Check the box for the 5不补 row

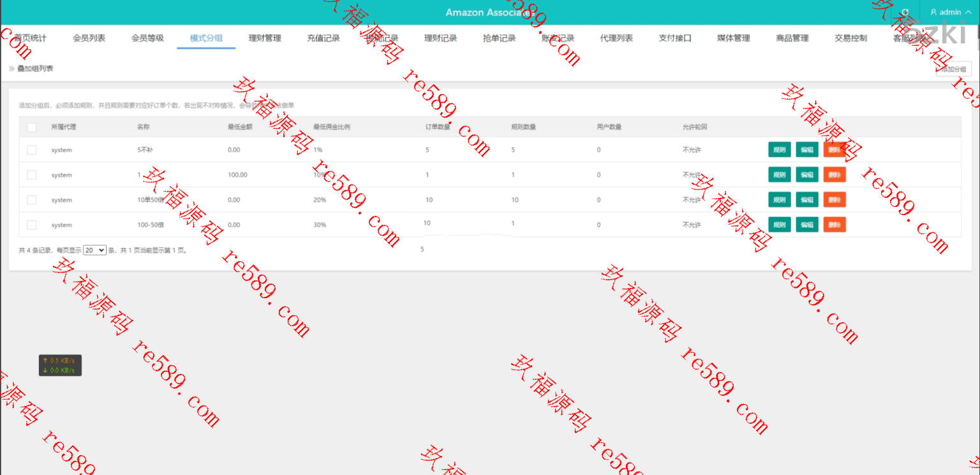tap(31, 150)
